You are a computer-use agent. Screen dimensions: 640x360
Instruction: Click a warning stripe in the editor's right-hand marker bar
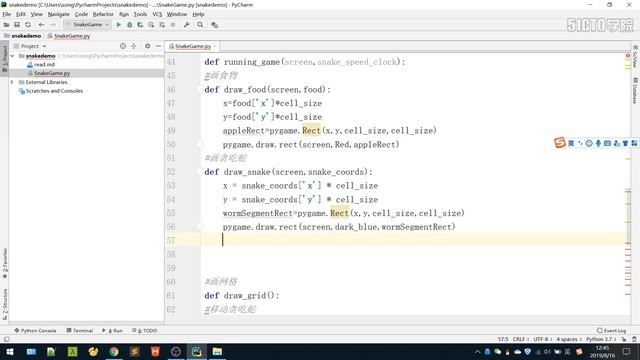[628, 158]
